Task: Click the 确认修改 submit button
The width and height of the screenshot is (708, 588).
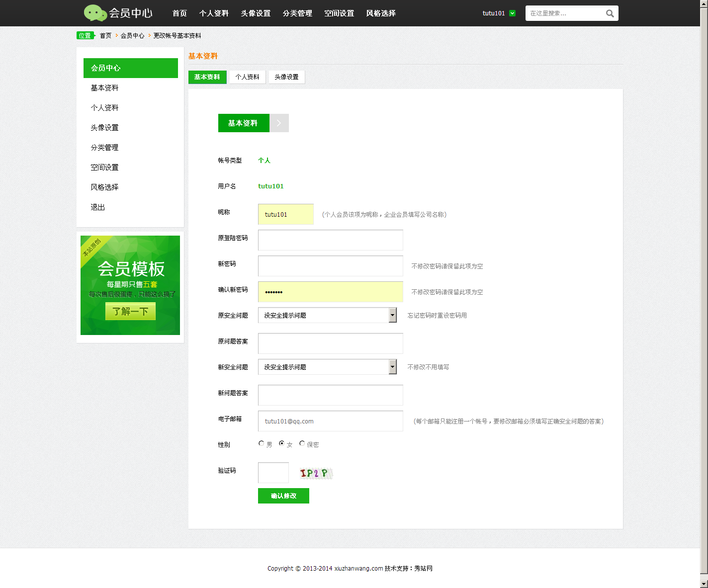Action: 283,496
